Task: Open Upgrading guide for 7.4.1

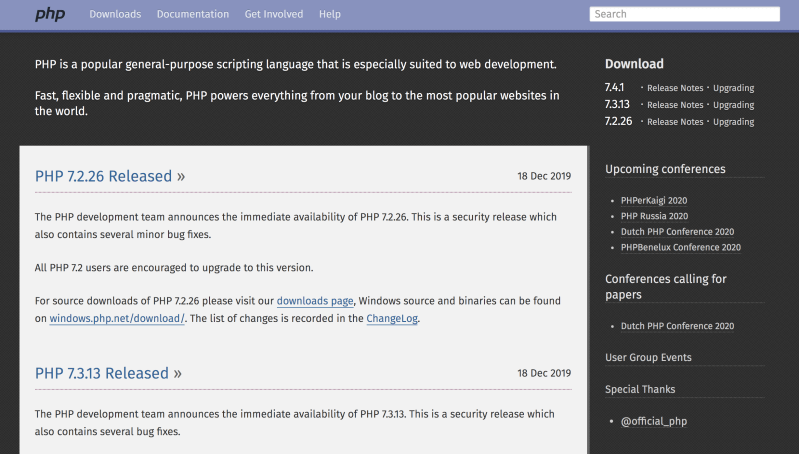Action: tap(733, 88)
